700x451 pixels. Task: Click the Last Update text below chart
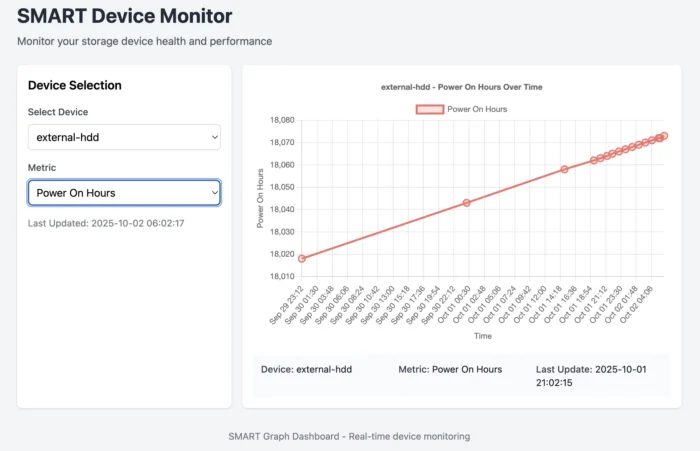[591, 376]
